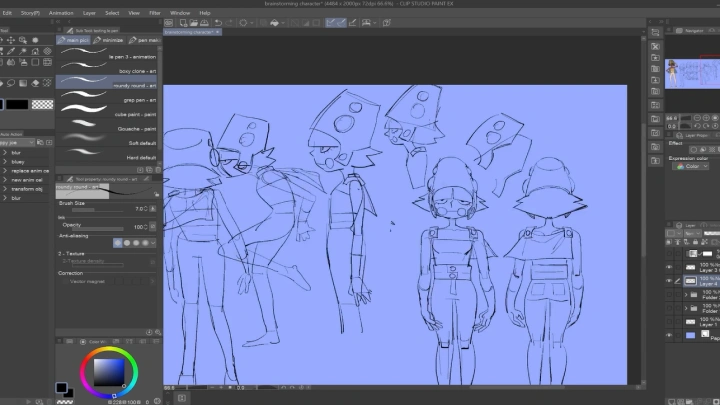Open the layer blending mode dropdown

point(690,233)
